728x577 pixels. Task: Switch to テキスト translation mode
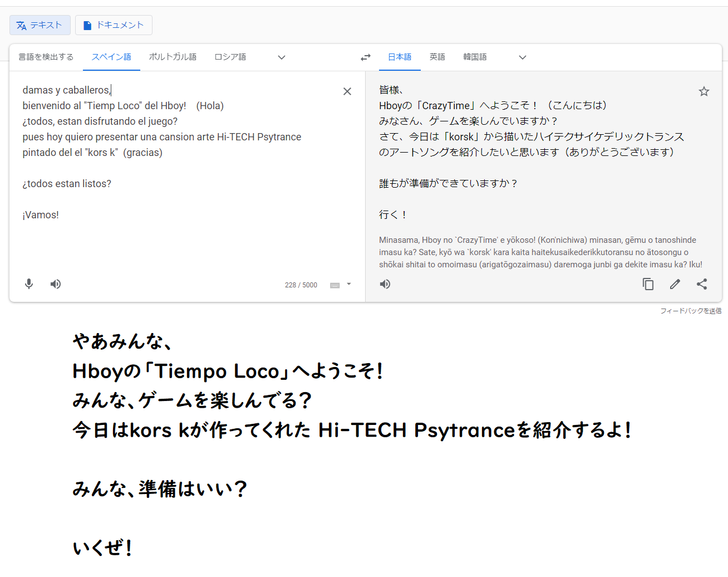coord(40,25)
